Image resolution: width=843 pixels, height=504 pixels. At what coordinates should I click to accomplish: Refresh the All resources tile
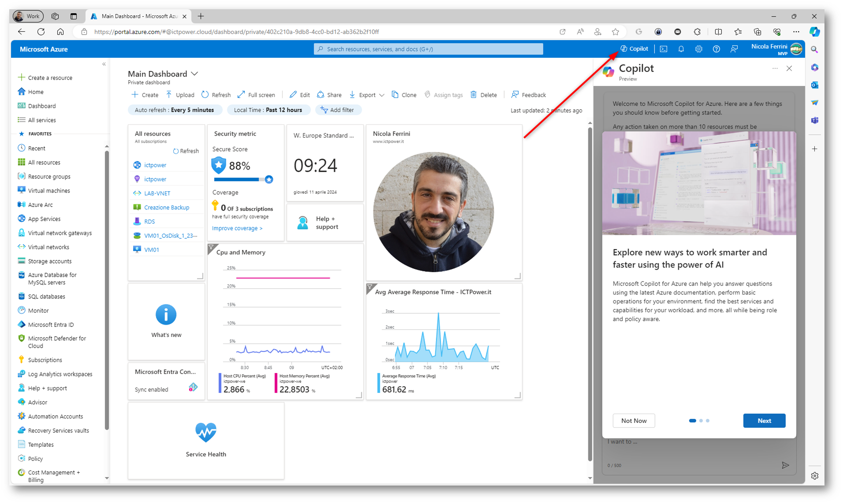(186, 151)
